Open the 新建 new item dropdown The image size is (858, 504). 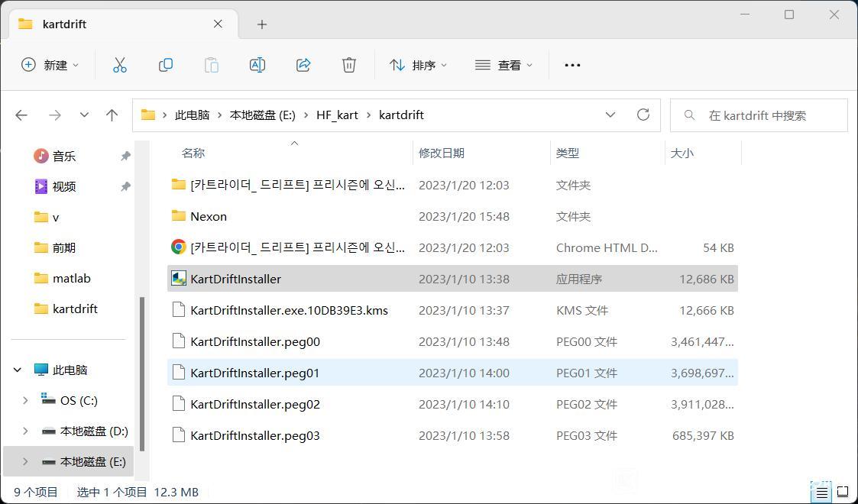pyautogui.click(x=50, y=65)
